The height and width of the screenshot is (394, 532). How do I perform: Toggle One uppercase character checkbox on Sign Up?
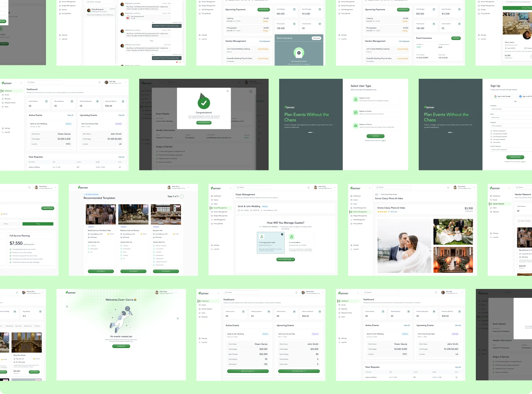point(491,134)
